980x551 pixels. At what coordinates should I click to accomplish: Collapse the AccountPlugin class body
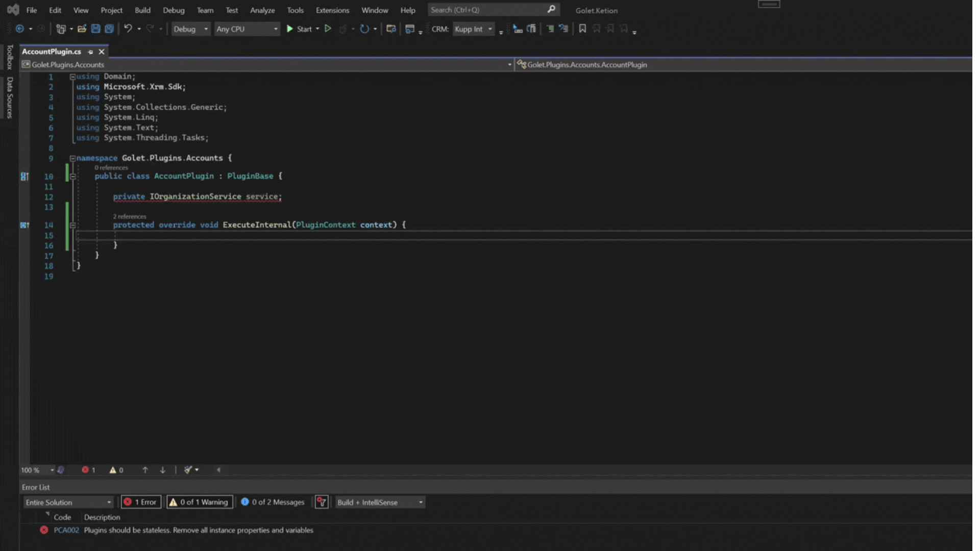pyautogui.click(x=73, y=176)
